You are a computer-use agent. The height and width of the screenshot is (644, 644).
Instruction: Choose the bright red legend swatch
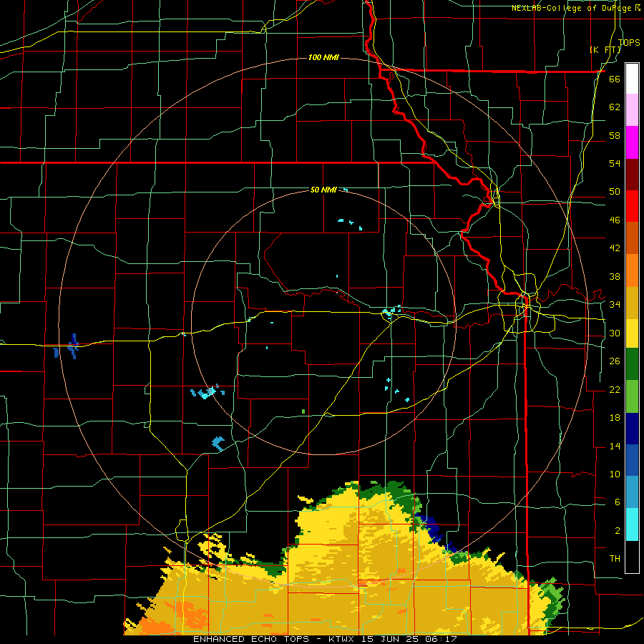[x=632, y=206]
